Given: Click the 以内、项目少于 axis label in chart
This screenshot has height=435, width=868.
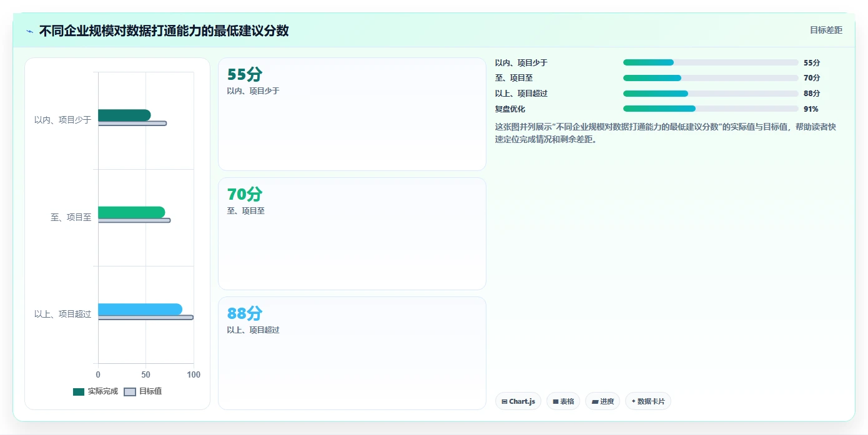Looking at the screenshot, I should click(x=62, y=120).
